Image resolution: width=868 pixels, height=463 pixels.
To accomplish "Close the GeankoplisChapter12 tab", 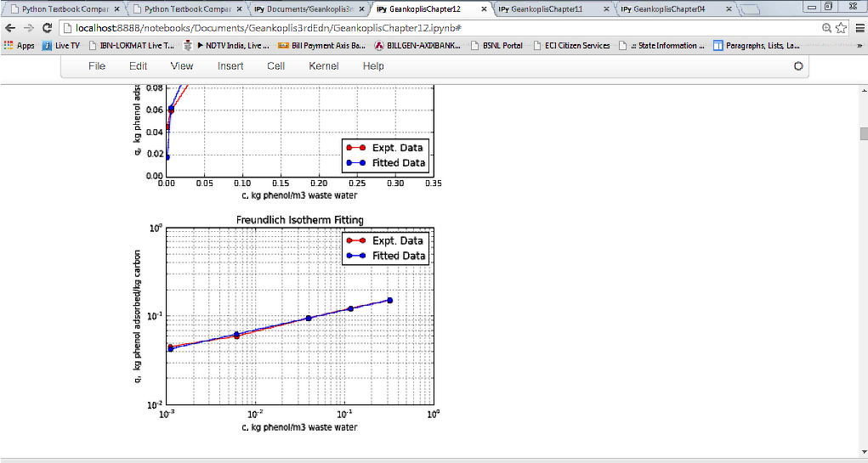I will [x=485, y=9].
